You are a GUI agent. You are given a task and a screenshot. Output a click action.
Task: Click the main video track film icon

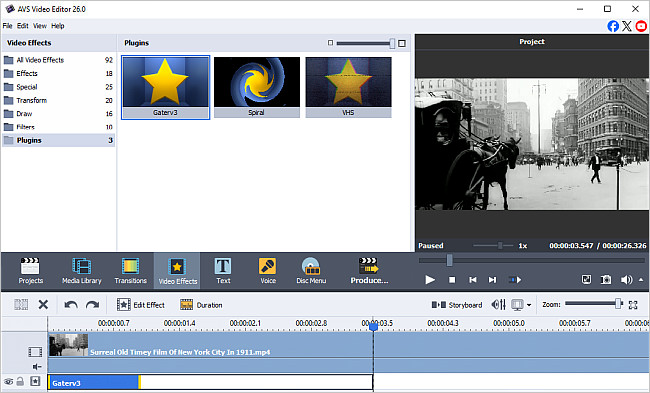[x=35, y=352]
